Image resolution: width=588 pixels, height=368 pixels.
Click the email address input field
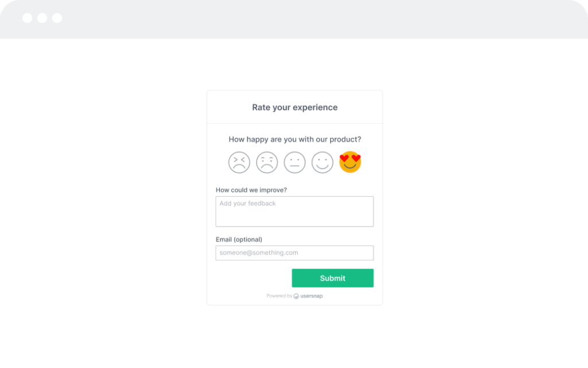pyautogui.click(x=295, y=253)
